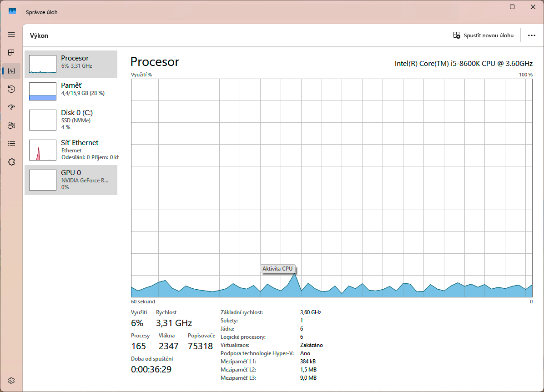
Task: Select the Paměť resource entry
Action: (71, 91)
